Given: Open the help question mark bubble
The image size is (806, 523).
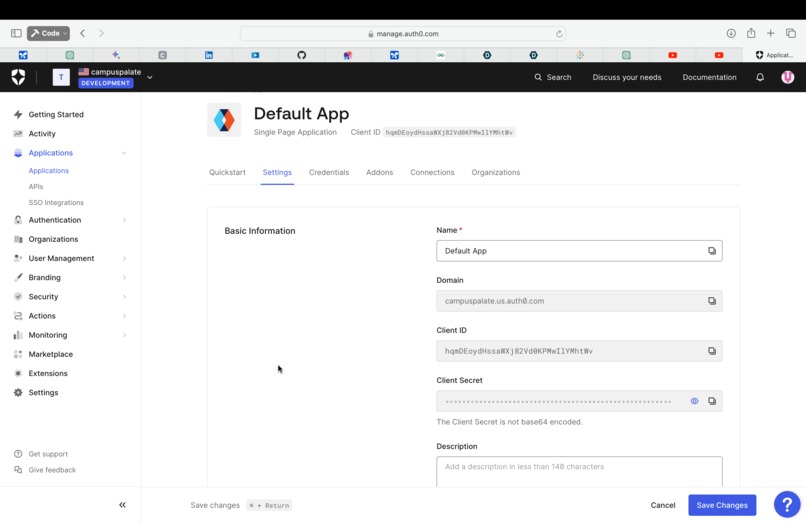Looking at the screenshot, I should pos(787,504).
